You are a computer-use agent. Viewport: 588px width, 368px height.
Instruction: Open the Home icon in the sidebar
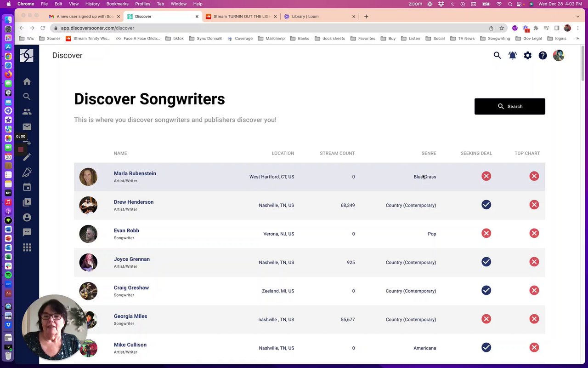(x=27, y=81)
